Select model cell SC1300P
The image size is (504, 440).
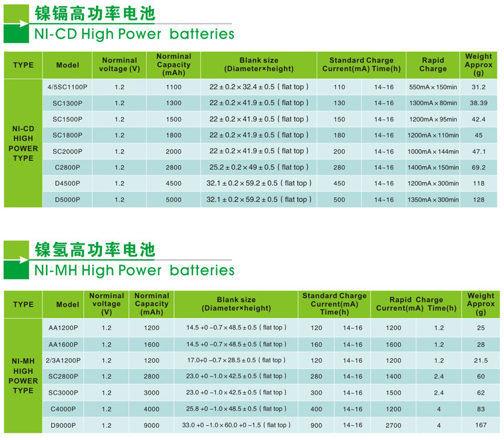(x=67, y=103)
